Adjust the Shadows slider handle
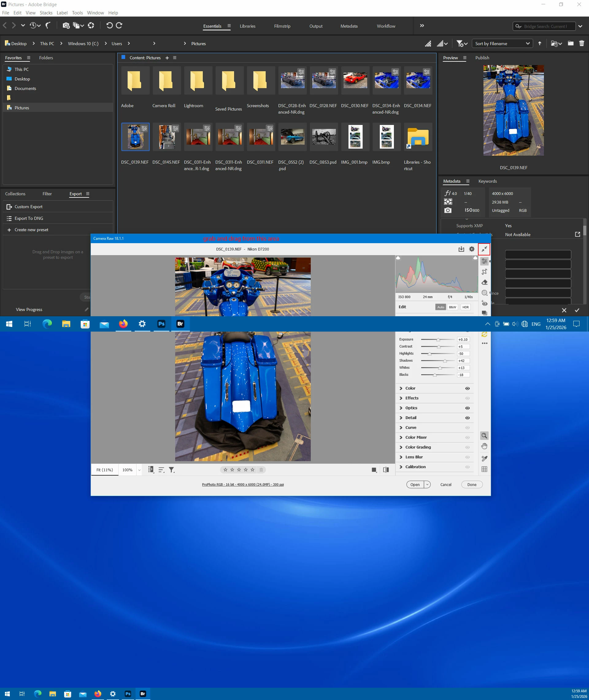 click(445, 361)
